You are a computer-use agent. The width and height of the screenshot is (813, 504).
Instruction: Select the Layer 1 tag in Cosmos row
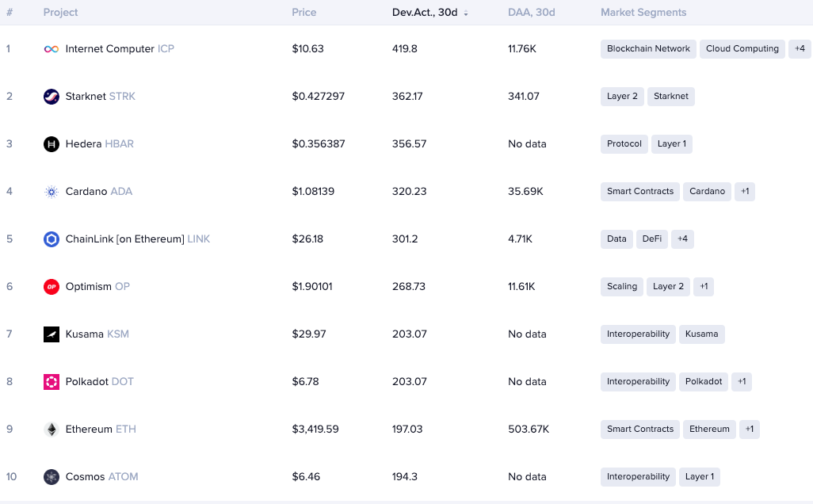point(700,477)
